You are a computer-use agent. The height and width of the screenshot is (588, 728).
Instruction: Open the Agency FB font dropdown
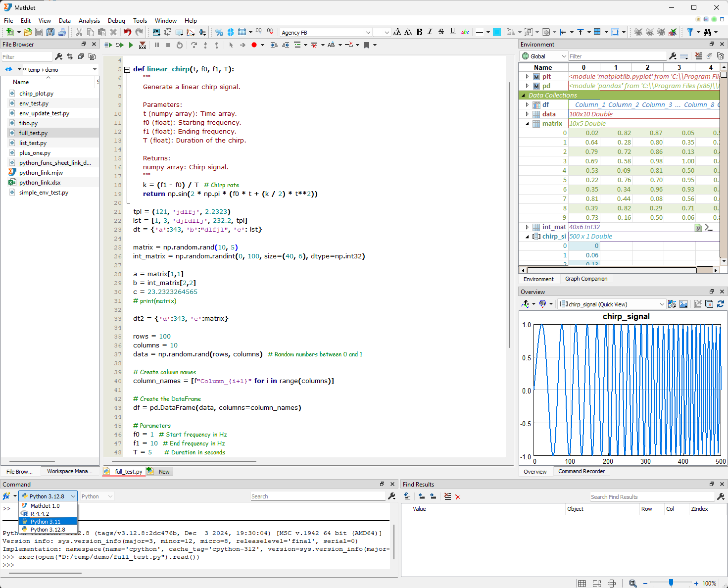coord(368,33)
